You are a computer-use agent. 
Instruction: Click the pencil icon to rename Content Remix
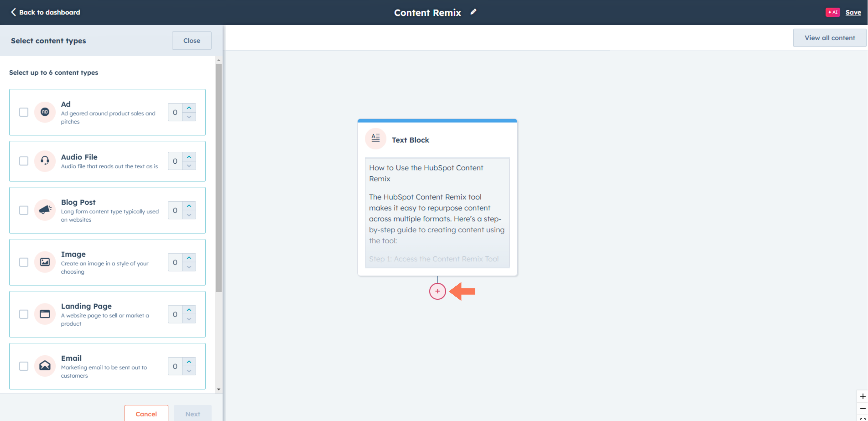(x=473, y=12)
